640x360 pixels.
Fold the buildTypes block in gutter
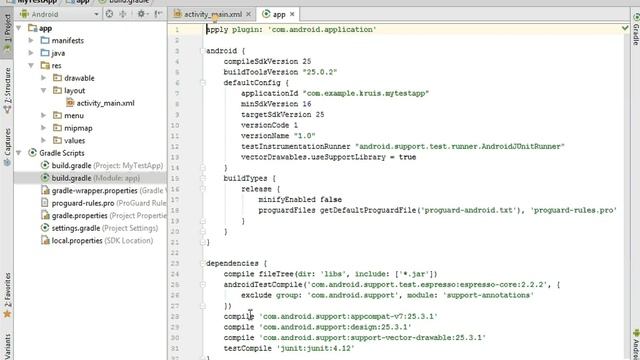click(203, 178)
